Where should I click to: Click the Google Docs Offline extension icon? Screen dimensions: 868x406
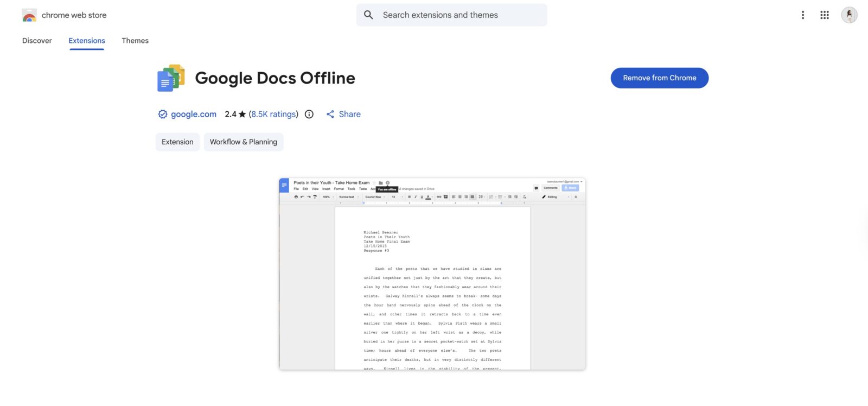171,78
